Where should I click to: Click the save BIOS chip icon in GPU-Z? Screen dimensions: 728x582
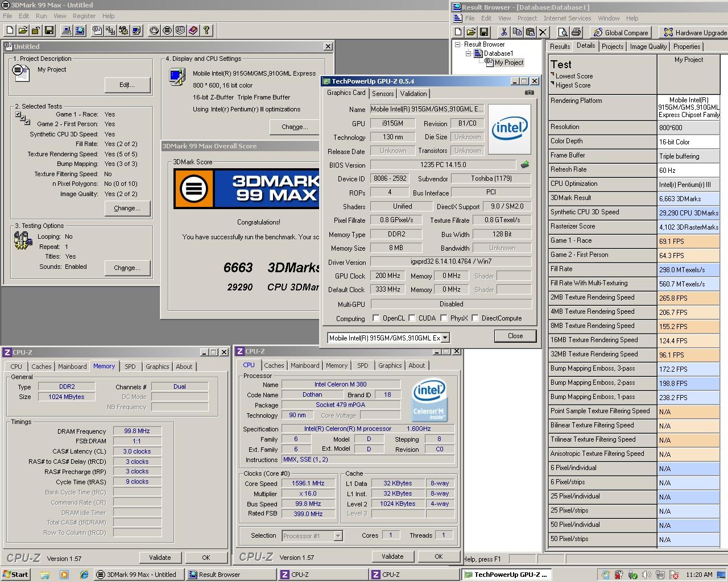524,165
